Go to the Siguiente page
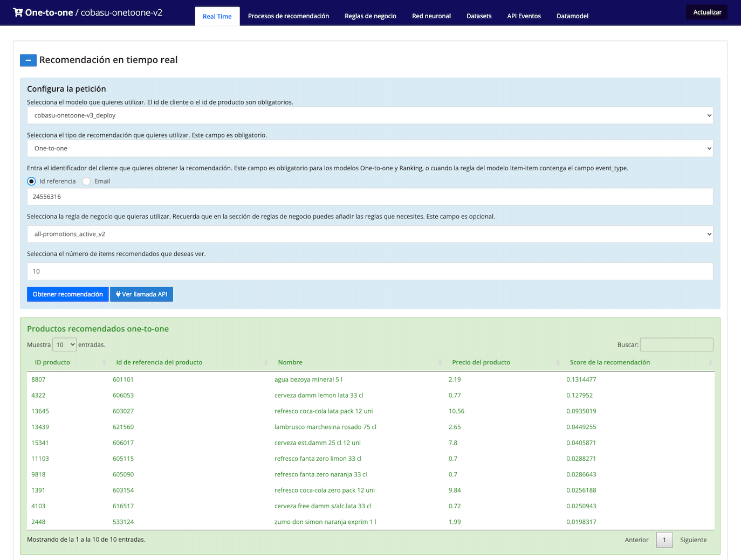Screen dimensions: 741x560 pyautogui.click(x=693, y=540)
